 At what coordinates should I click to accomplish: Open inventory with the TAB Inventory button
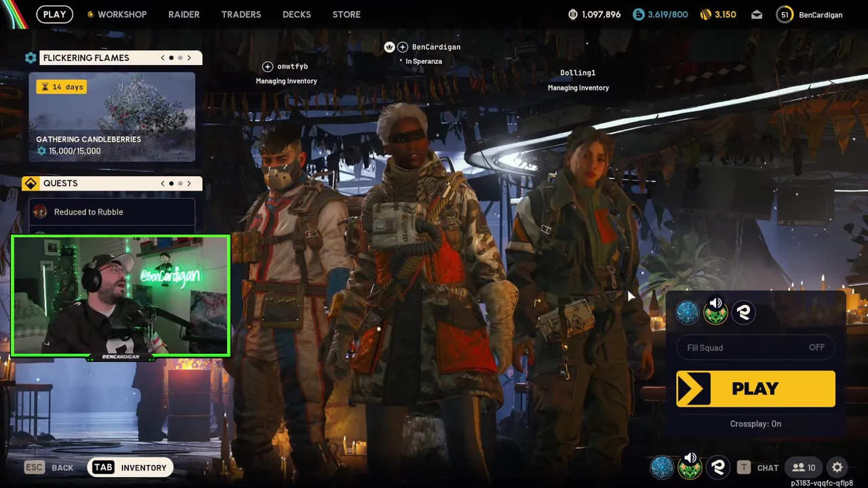coord(130,468)
